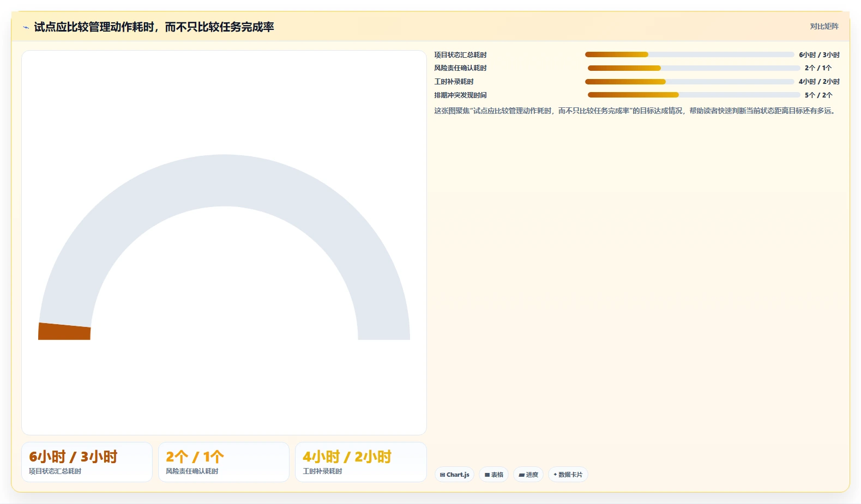The width and height of the screenshot is (861, 504).
Task: Click the 2个 / 1个 value beside the progress bar
Action: pyautogui.click(x=818, y=68)
